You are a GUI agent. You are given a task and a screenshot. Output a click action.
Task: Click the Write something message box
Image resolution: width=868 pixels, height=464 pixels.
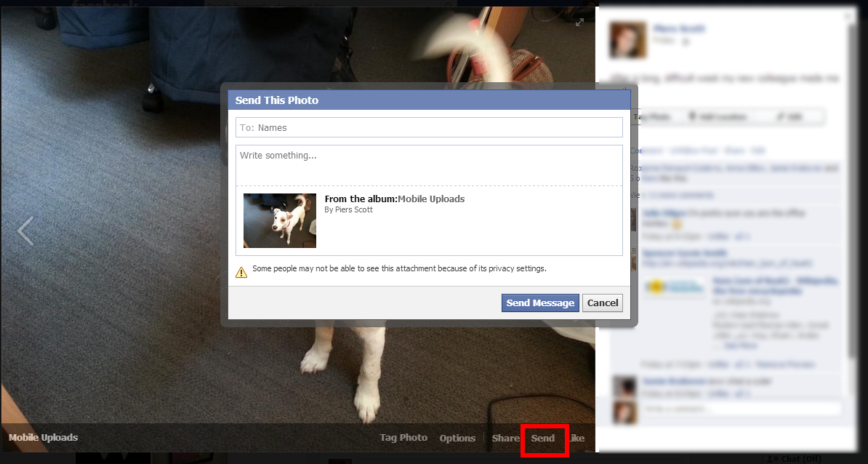429,164
